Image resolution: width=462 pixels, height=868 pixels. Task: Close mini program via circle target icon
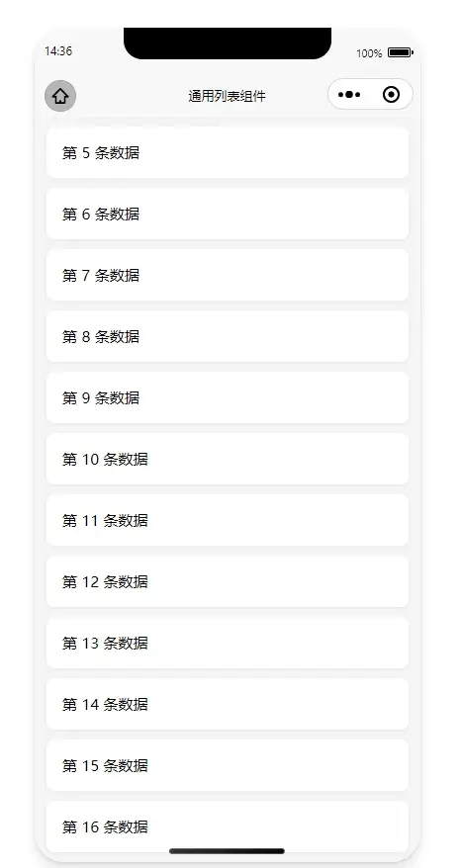[391, 95]
